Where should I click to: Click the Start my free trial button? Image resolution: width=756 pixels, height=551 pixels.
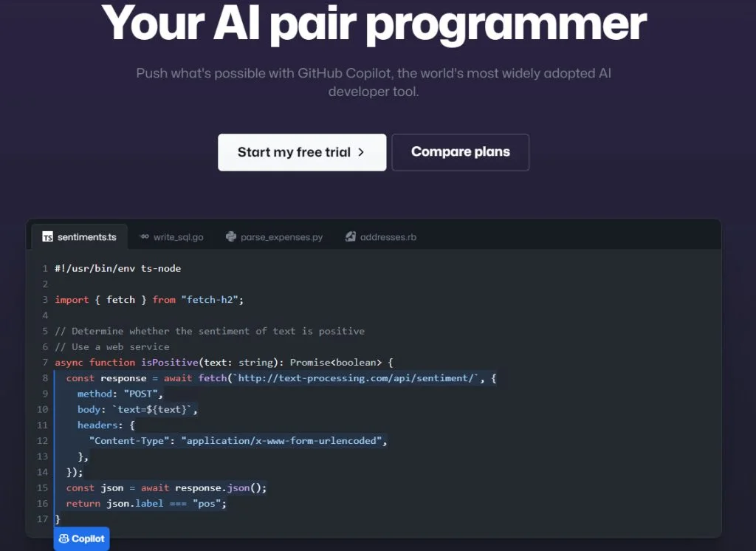pyautogui.click(x=302, y=152)
